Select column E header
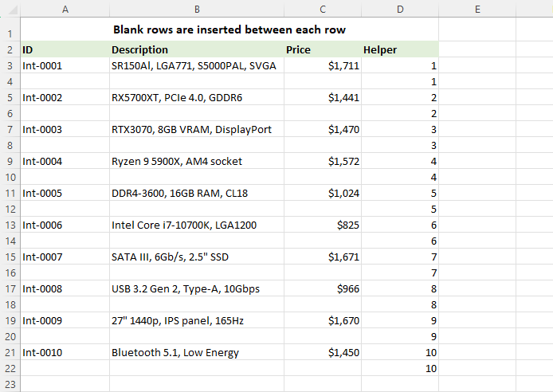Image resolution: width=553 pixels, height=392 pixels. [x=477, y=9]
